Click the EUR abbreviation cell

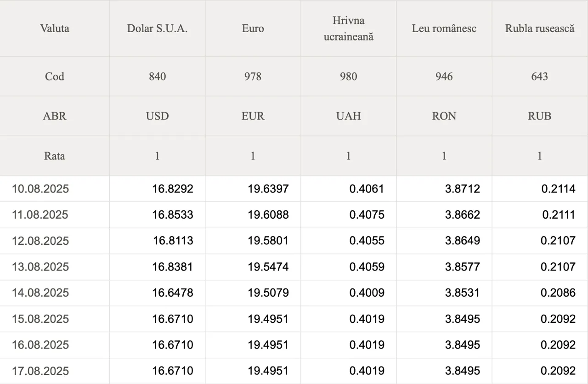pyautogui.click(x=253, y=116)
